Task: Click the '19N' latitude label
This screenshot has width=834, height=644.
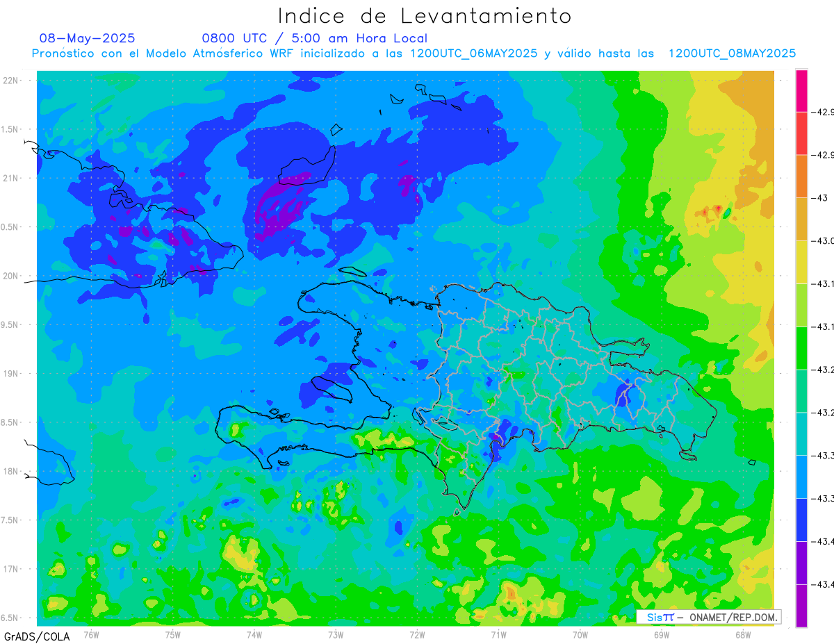Action: coord(10,373)
